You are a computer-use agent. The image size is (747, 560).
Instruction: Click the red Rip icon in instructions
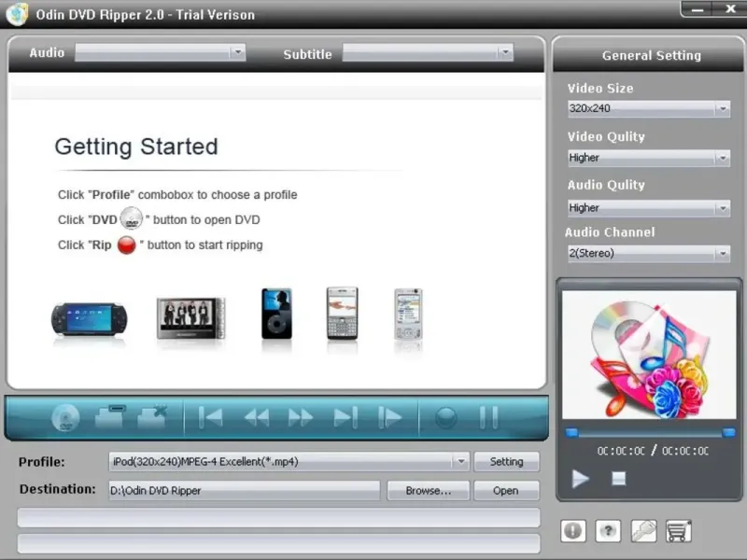point(127,245)
